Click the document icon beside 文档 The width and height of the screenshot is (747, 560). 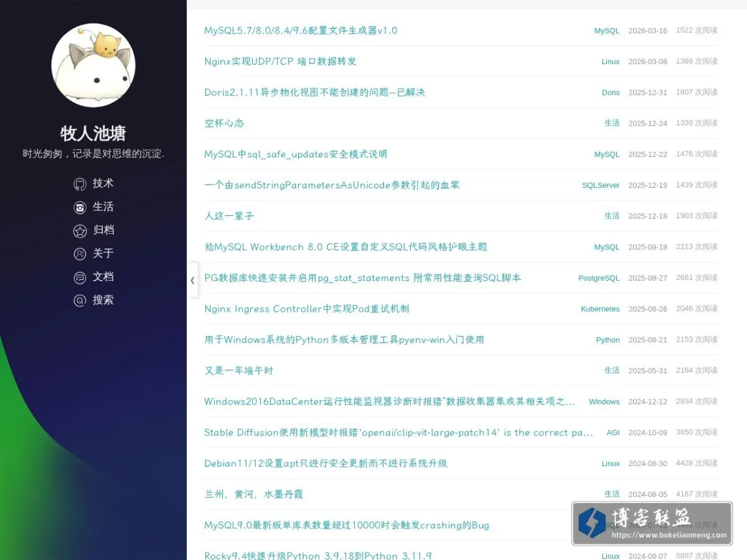coord(80,278)
